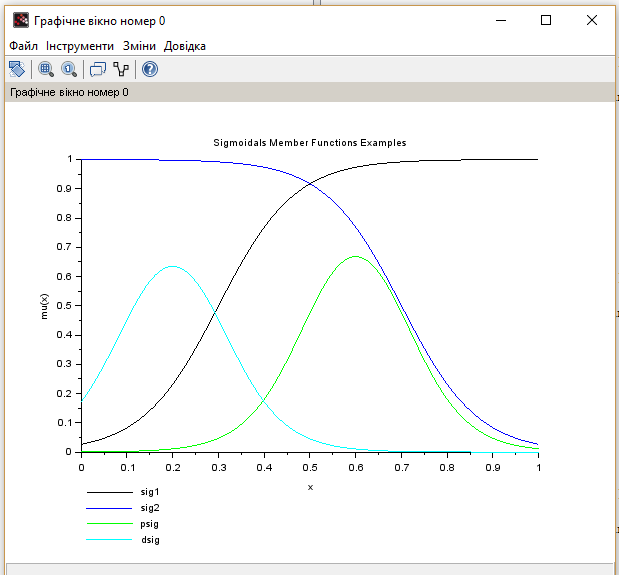Open the Зміни menu
Image resolution: width=619 pixels, height=575 pixels.
(x=139, y=46)
